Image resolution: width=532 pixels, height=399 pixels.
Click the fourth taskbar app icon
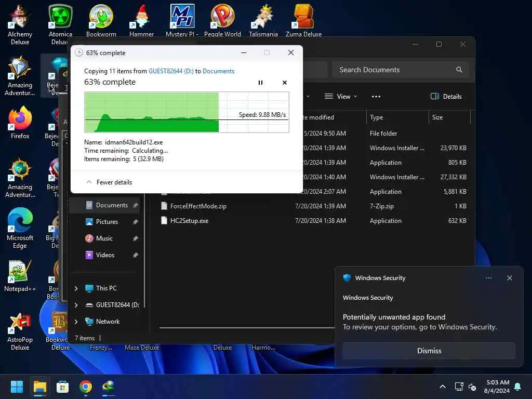coord(108,387)
